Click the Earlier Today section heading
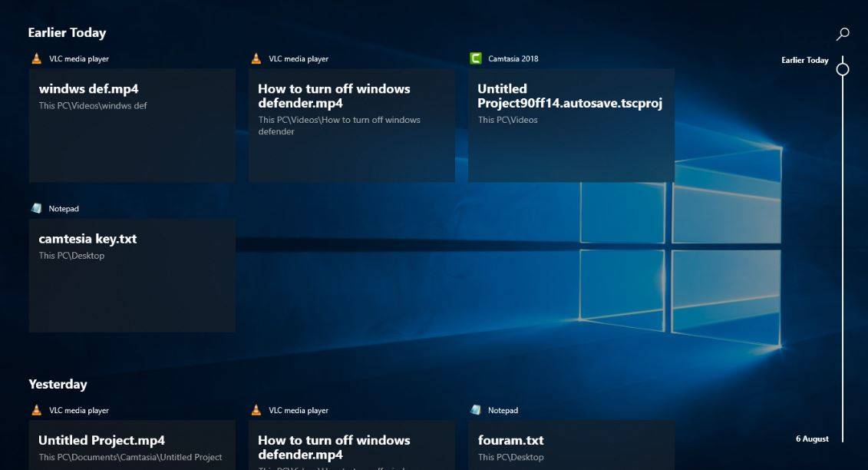This screenshot has height=470, width=868. (67, 33)
